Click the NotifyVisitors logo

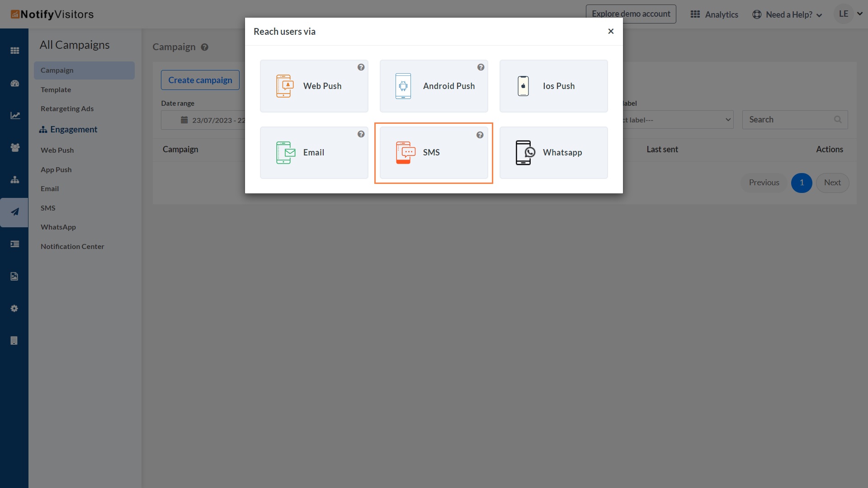[52, 14]
